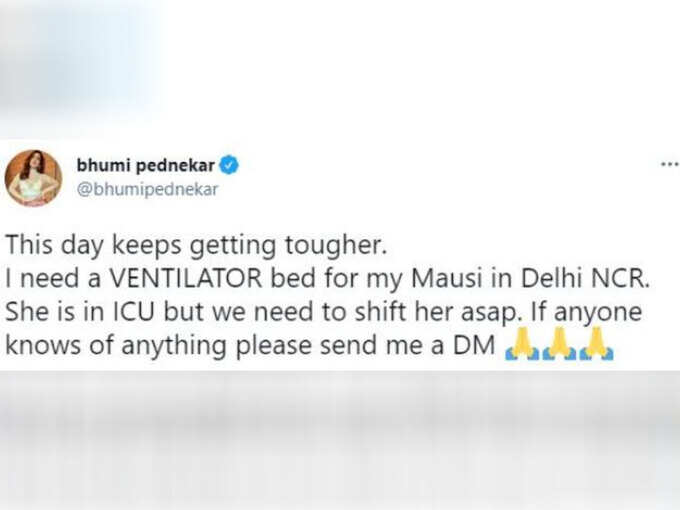The width and height of the screenshot is (680, 510).
Task: Click the phrase "shift her" in the tweet
Action: click(x=404, y=312)
